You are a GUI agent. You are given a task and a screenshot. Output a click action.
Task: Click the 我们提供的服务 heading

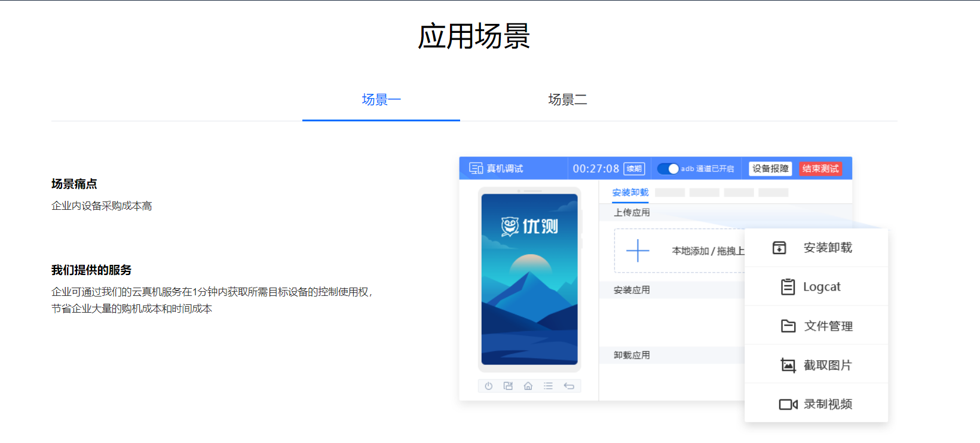pyautogui.click(x=91, y=270)
